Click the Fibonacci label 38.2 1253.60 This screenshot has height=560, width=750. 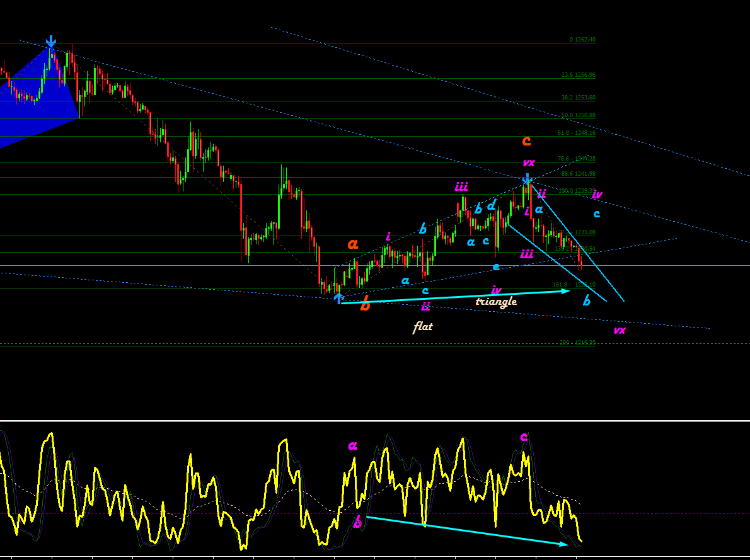(x=579, y=98)
